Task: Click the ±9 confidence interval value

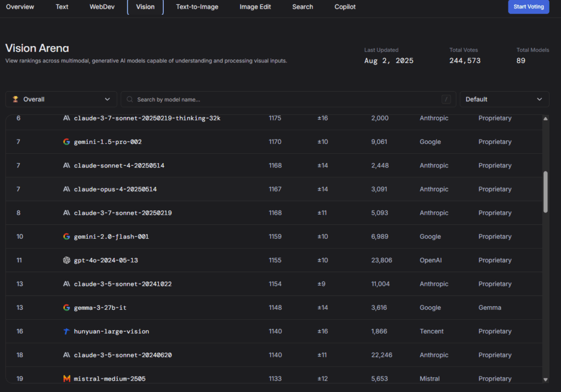Action: coord(321,284)
